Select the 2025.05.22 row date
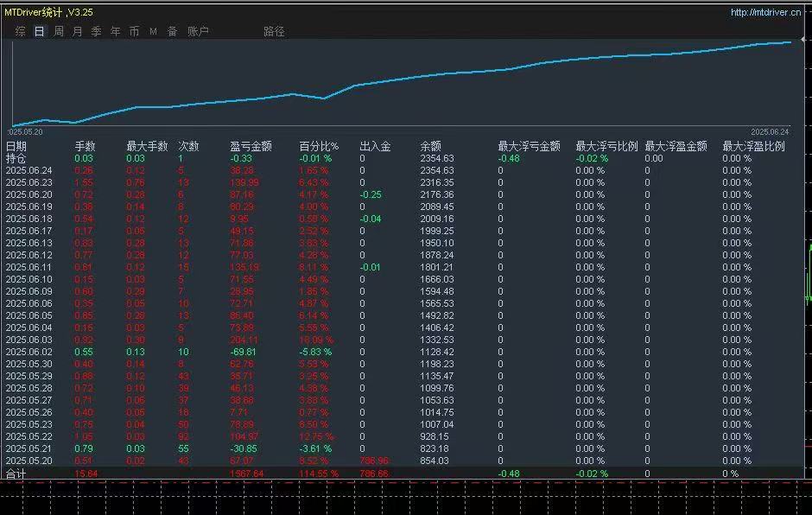 (x=29, y=436)
